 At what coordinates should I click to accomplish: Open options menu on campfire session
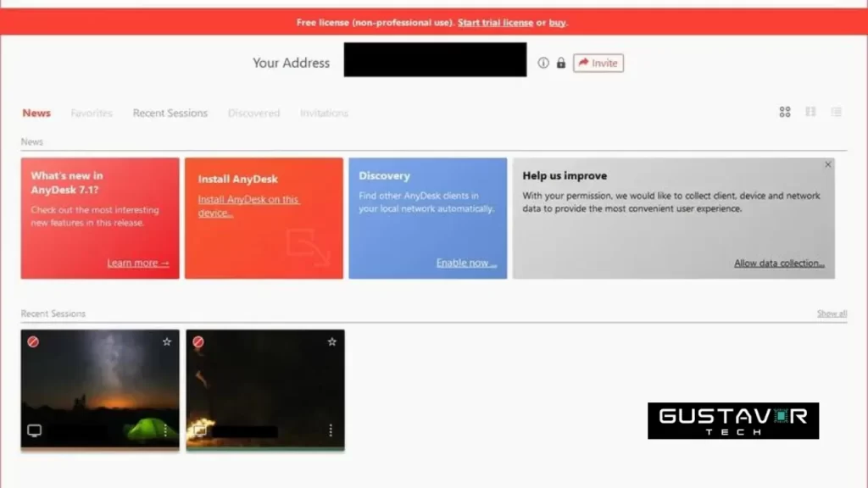point(331,430)
